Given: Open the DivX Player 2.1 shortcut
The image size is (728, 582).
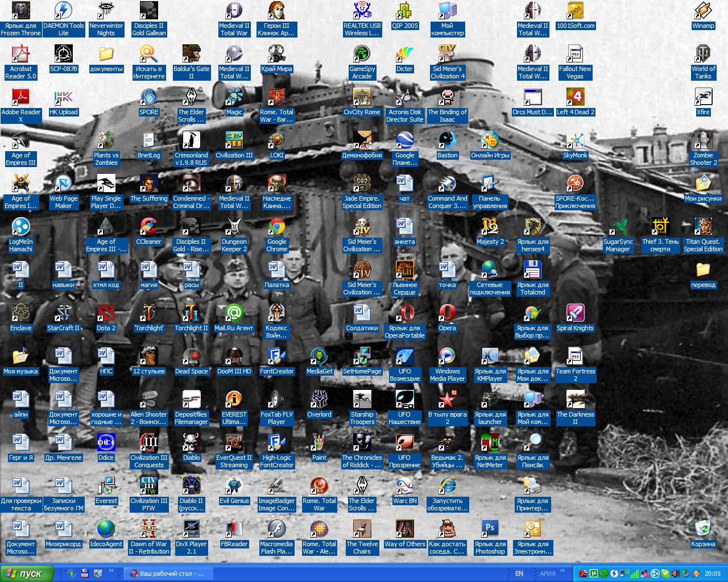Looking at the screenshot, I should (191, 537).
